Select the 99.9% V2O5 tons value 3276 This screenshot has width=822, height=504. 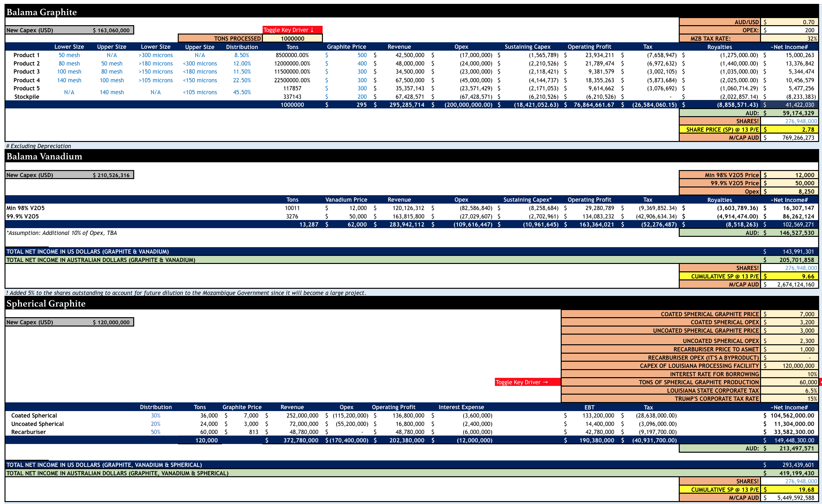292,216
